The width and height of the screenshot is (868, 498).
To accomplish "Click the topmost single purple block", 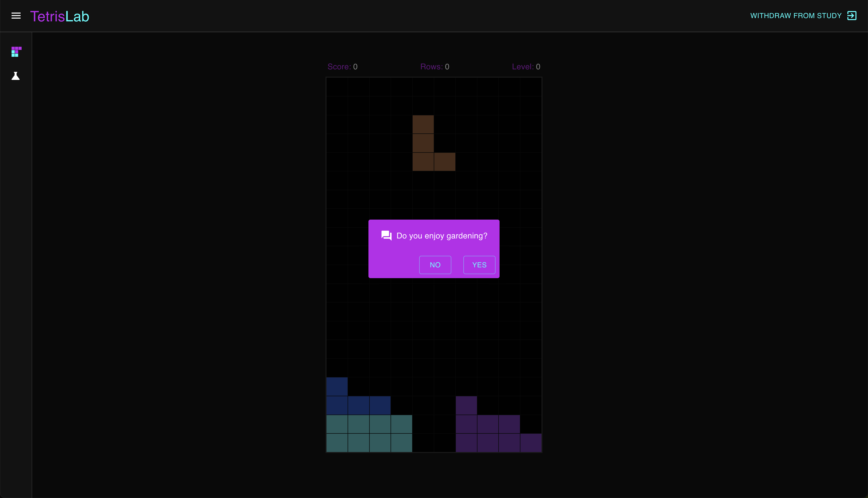I will pyautogui.click(x=466, y=405).
